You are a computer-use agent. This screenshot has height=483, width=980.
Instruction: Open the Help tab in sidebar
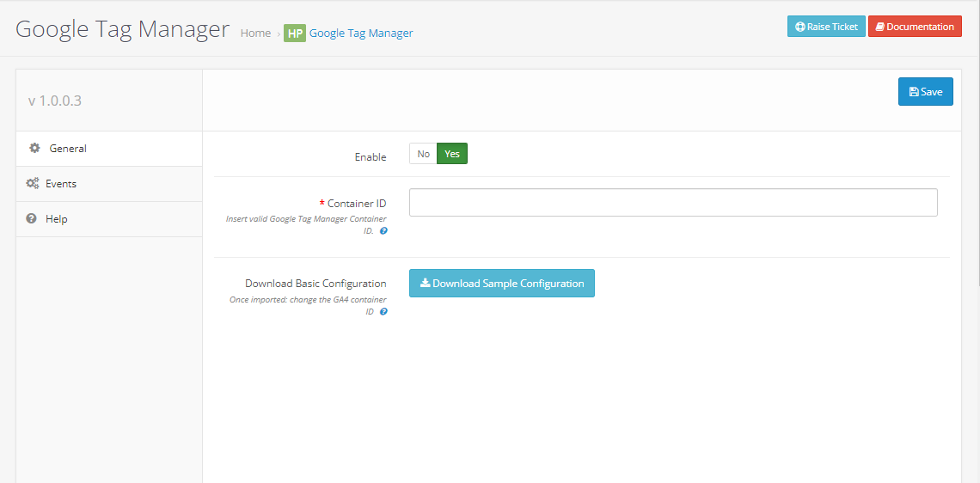(x=56, y=219)
